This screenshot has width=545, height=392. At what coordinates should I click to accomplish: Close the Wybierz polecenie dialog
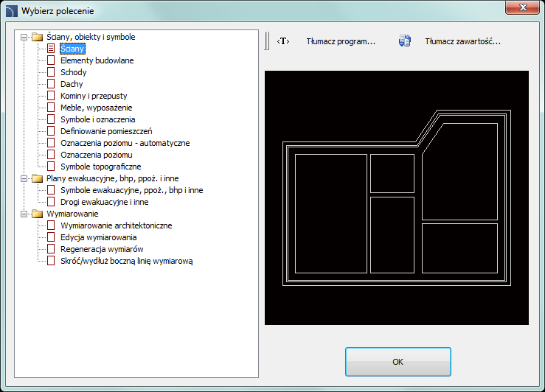click(522, 7)
